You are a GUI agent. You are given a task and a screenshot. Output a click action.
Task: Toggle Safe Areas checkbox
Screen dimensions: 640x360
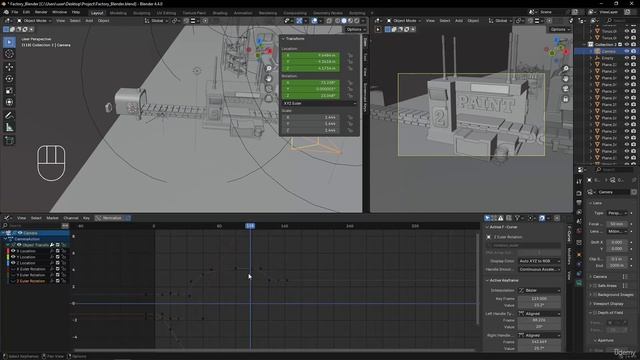pyautogui.click(x=595, y=286)
